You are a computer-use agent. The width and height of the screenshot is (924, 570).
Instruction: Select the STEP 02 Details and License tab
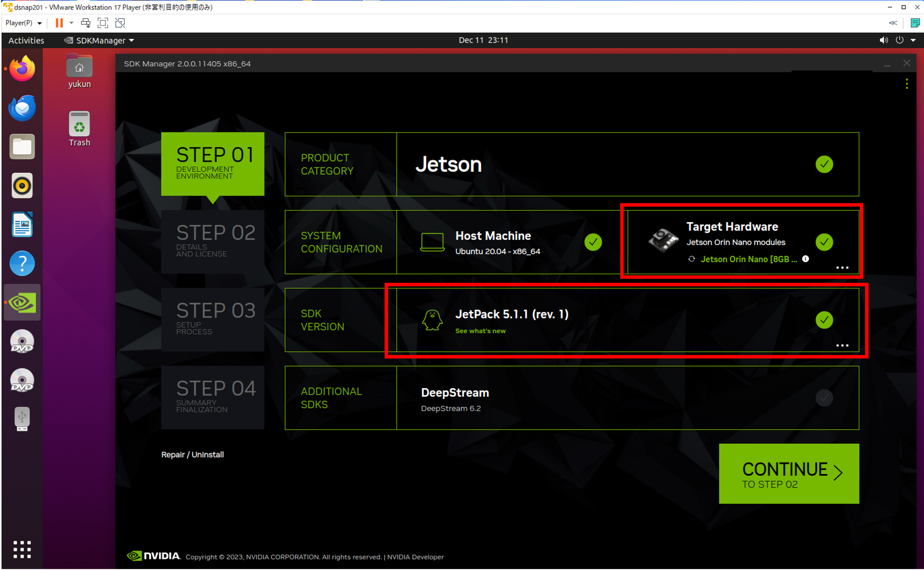pyautogui.click(x=213, y=242)
